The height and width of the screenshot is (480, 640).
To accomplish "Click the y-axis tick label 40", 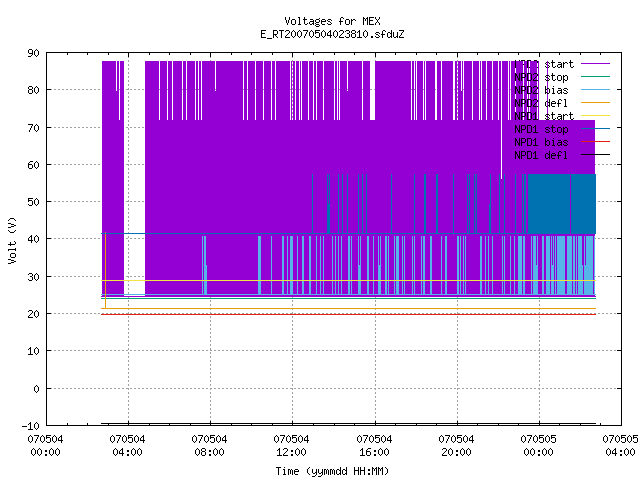I will (33, 239).
